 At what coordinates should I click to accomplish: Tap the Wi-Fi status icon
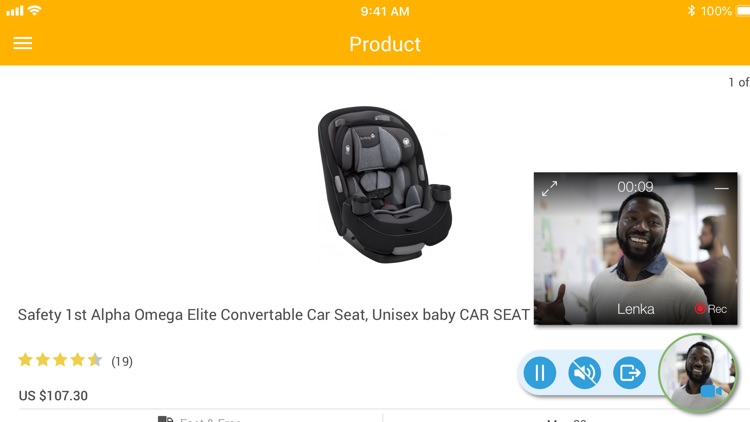[34, 11]
